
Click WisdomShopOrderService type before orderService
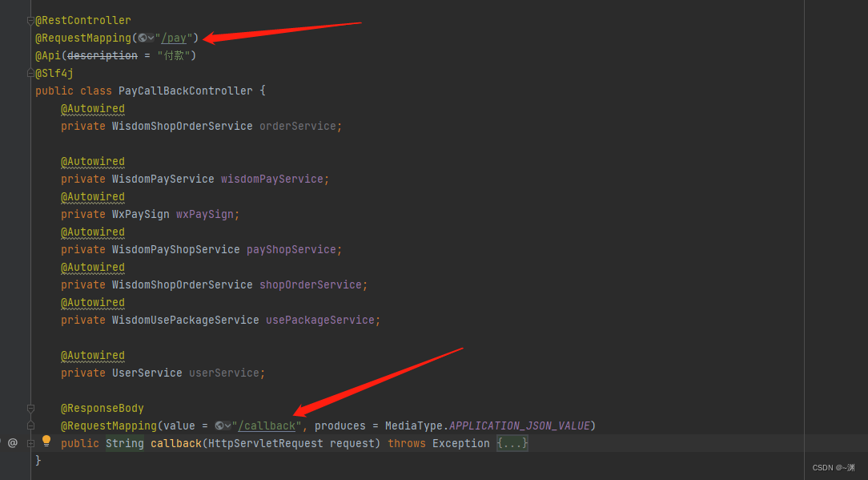[182, 127]
